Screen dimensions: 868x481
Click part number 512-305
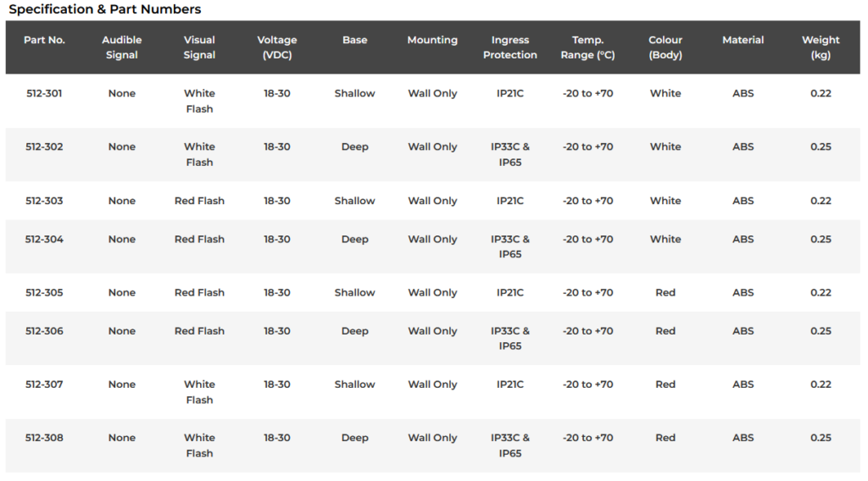pos(44,292)
